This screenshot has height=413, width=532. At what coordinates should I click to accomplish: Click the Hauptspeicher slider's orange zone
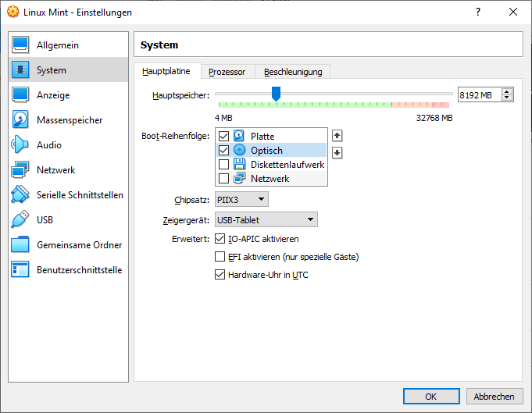click(x=412, y=105)
